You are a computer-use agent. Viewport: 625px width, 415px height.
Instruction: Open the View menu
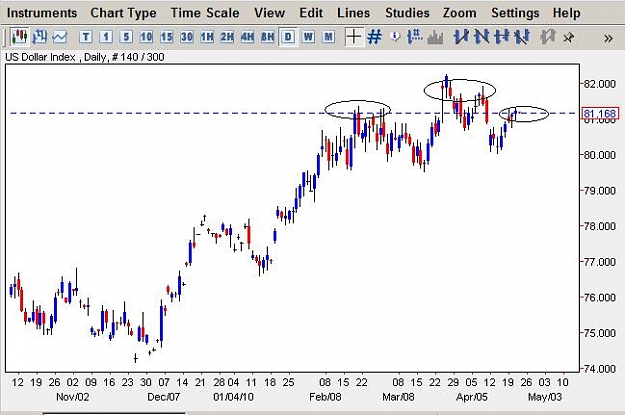point(270,13)
